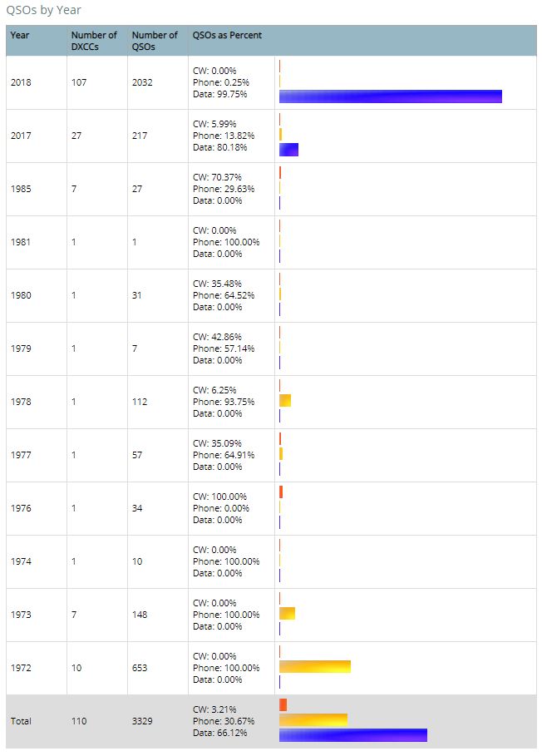Click the blue Data bar for 2017

(x=289, y=150)
